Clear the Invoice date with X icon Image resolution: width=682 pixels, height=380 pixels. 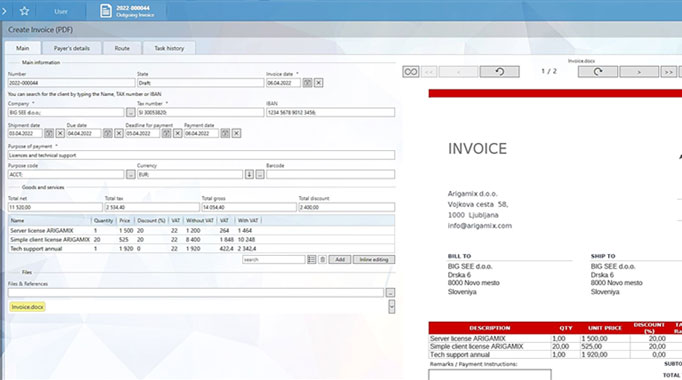coord(319,83)
